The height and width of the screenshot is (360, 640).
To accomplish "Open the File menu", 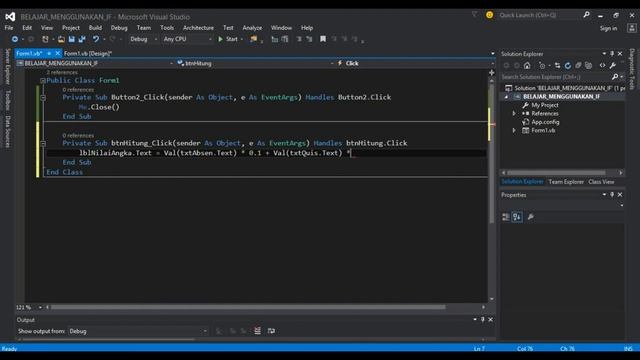I will [x=9, y=28].
